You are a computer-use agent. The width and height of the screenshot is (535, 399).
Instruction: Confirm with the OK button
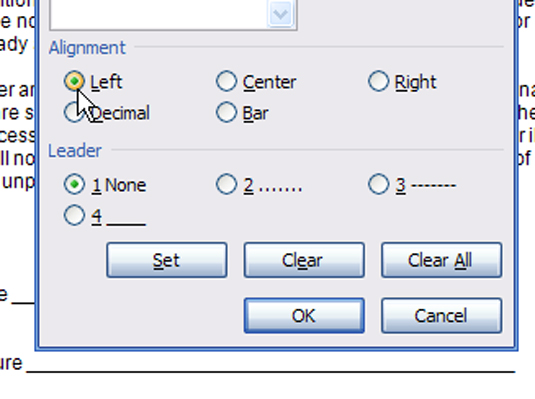point(304,316)
